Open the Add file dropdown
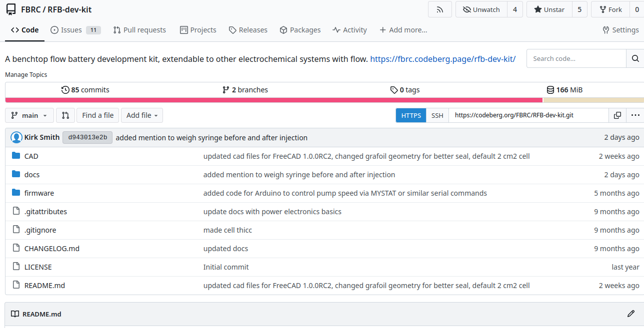The width and height of the screenshot is (644, 328). [142, 115]
